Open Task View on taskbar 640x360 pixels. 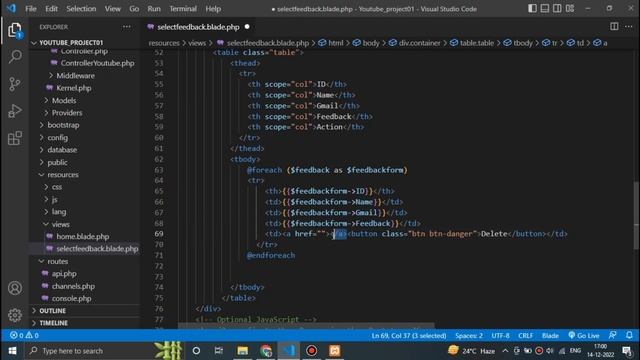coord(219,351)
